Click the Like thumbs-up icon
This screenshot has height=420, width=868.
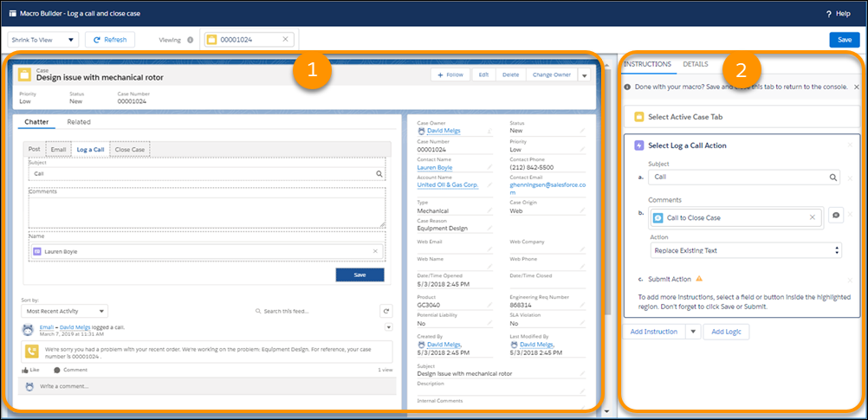(26, 369)
